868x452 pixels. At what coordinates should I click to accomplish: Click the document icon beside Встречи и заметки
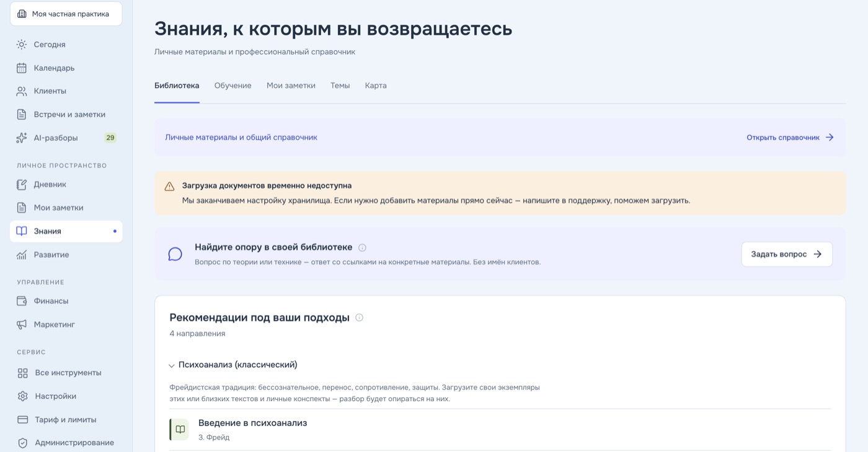point(22,115)
